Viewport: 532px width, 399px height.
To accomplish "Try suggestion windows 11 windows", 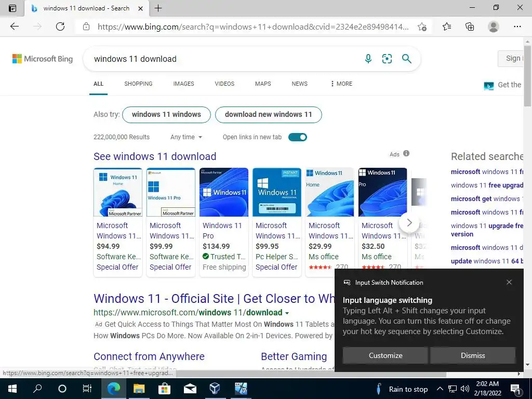I will 166,115.
